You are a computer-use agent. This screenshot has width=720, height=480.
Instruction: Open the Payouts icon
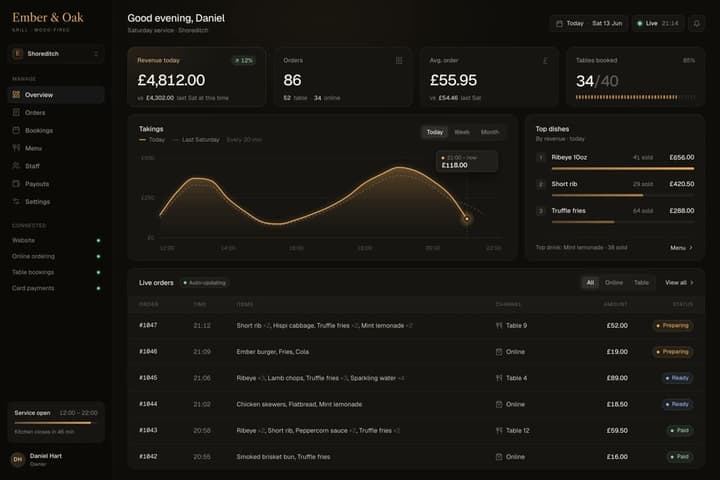pos(16,184)
